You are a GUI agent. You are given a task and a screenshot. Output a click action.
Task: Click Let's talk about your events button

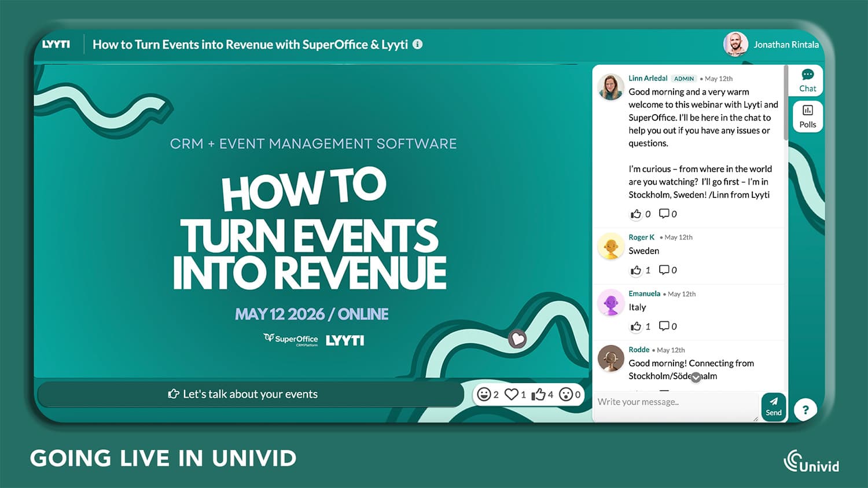point(251,394)
